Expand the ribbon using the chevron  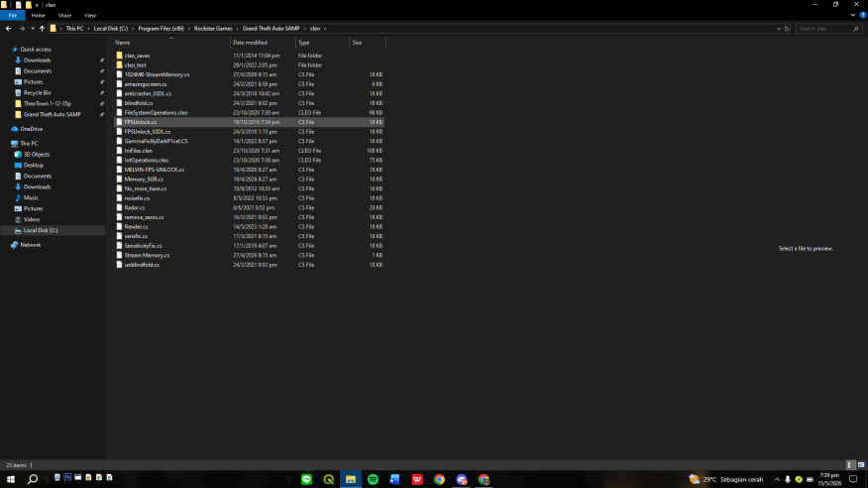tap(852, 16)
